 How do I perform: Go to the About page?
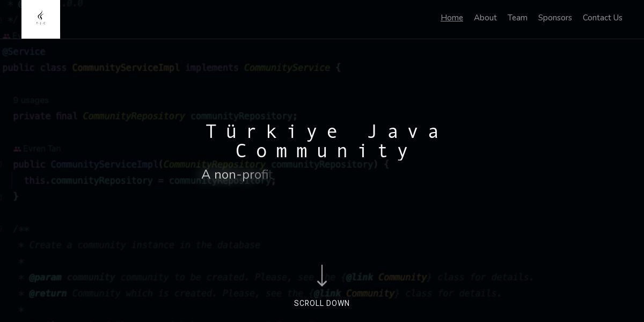[x=485, y=18]
